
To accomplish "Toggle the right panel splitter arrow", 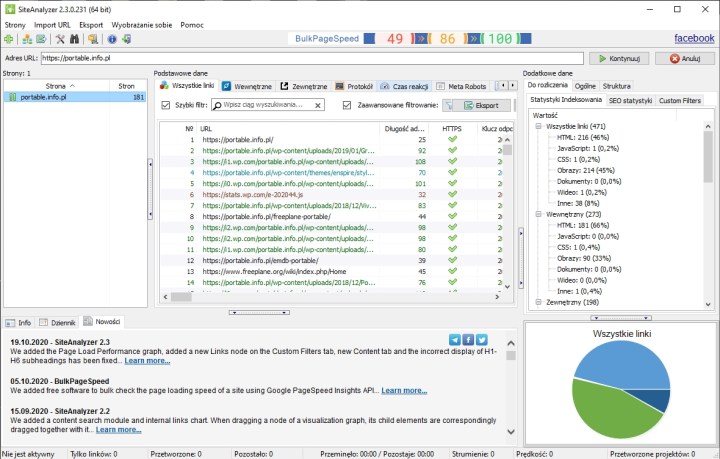I will [x=521, y=258].
